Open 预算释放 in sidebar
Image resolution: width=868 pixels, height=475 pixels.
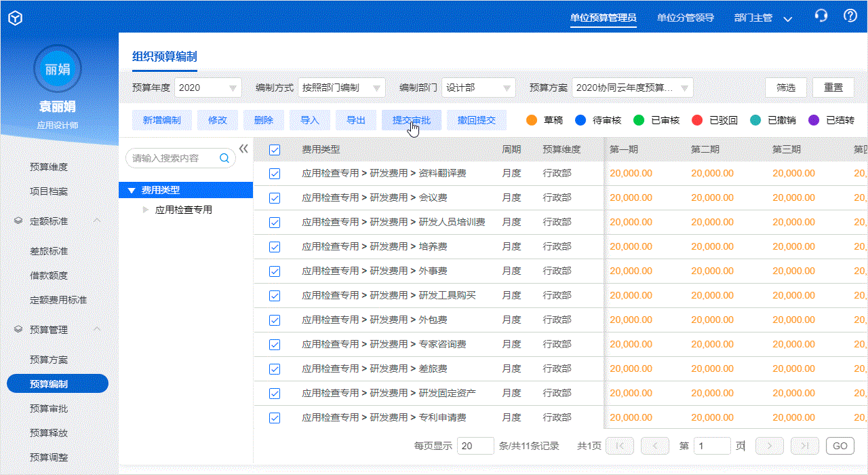pos(49,433)
